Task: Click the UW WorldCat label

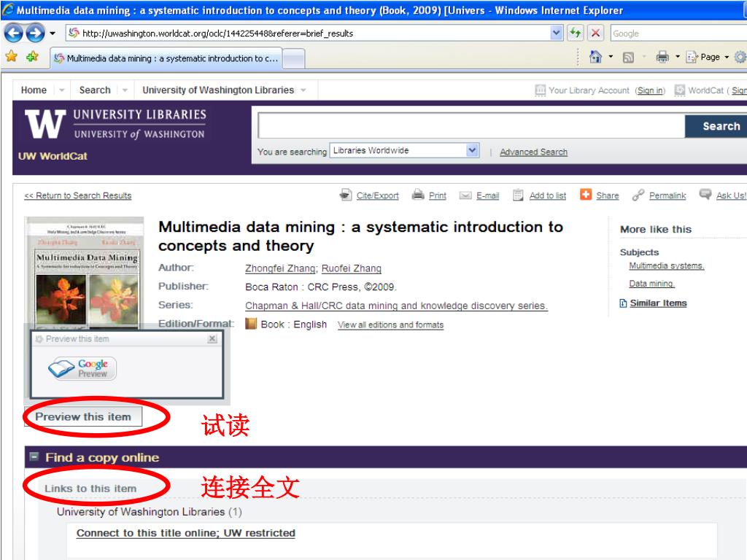Action: [53, 156]
